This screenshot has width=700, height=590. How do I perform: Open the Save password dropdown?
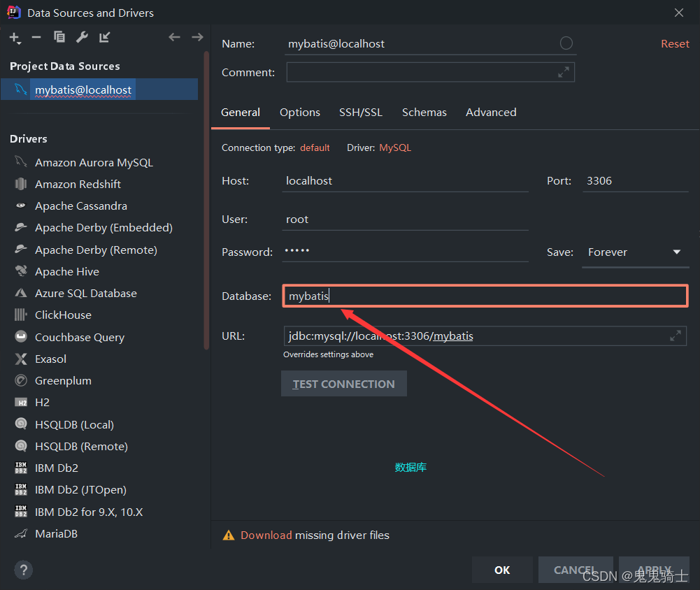click(x=635, y=252)
